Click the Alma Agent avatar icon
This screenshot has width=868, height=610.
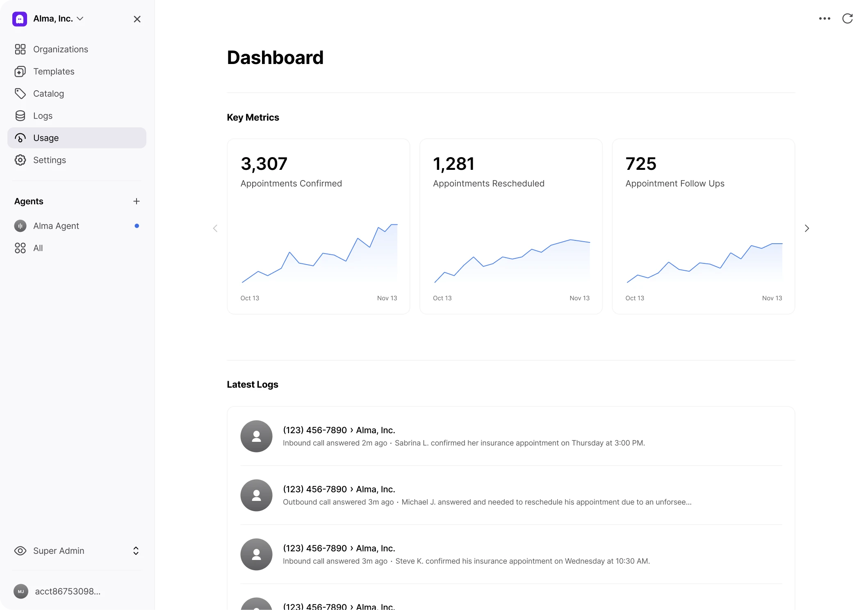(x=20, y=226)
